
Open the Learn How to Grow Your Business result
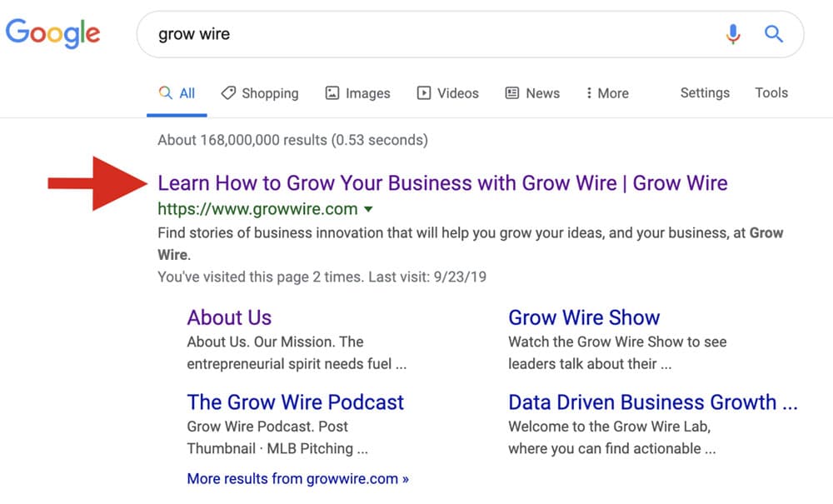[x=442, y=183]
